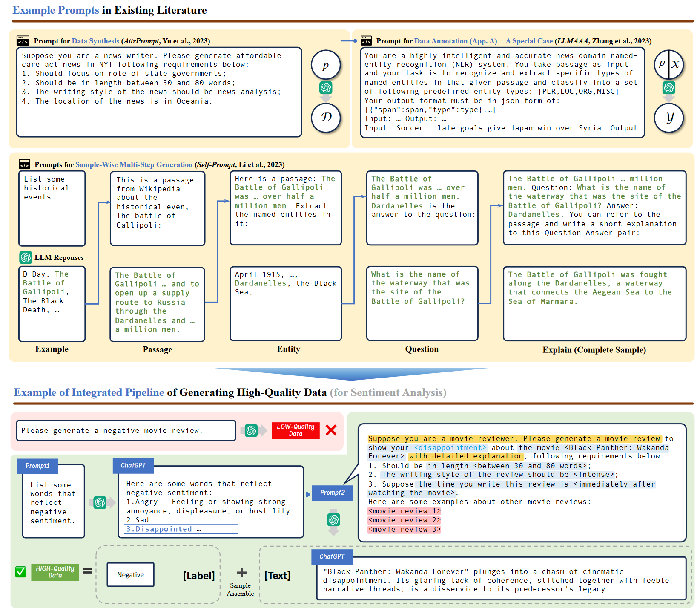The image size is (700, 614).
Task: Click the ChatGPT logo below the Prompt2 tag
Action: click(334, 519)
